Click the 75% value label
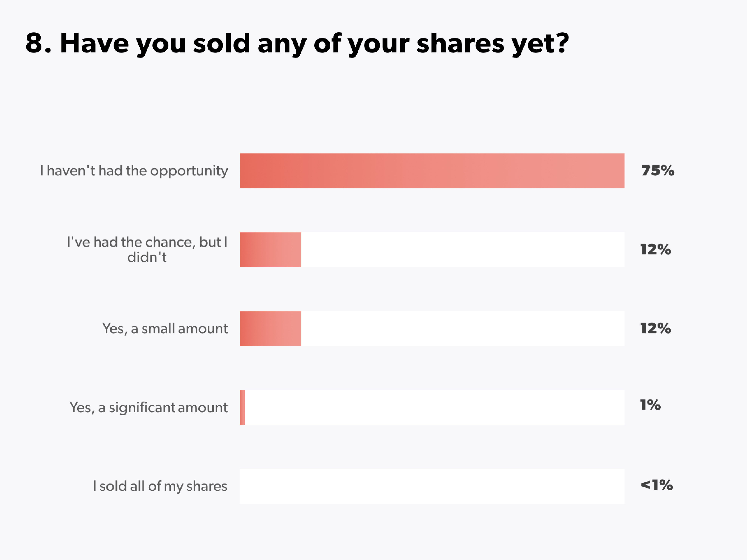 point(658,170)
